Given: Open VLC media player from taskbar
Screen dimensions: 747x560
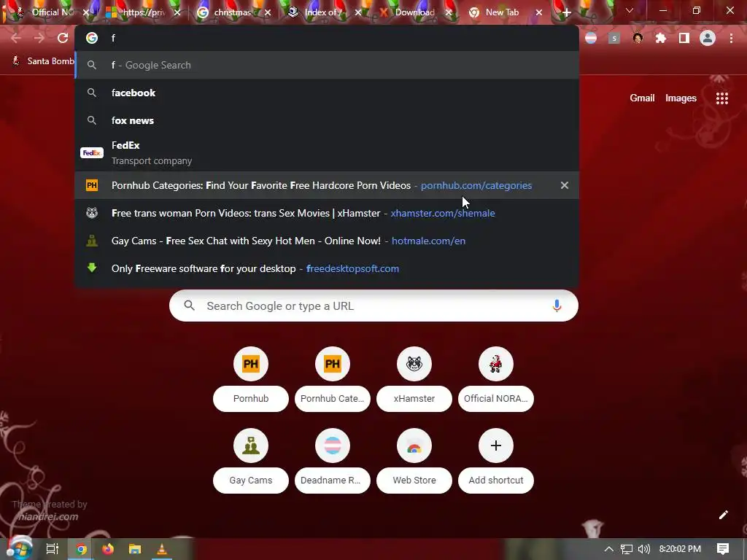Looking at the screenshot, I should [161, 549].
